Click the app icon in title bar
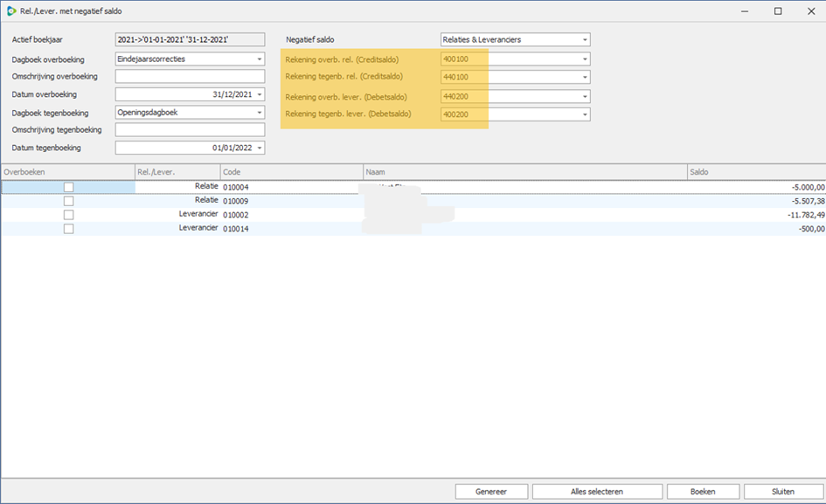 10,11
